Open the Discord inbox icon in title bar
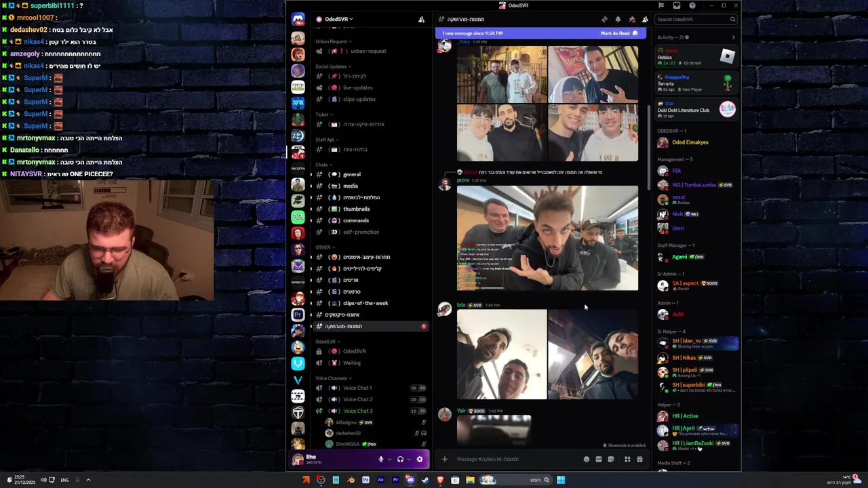 pos(677,5)
